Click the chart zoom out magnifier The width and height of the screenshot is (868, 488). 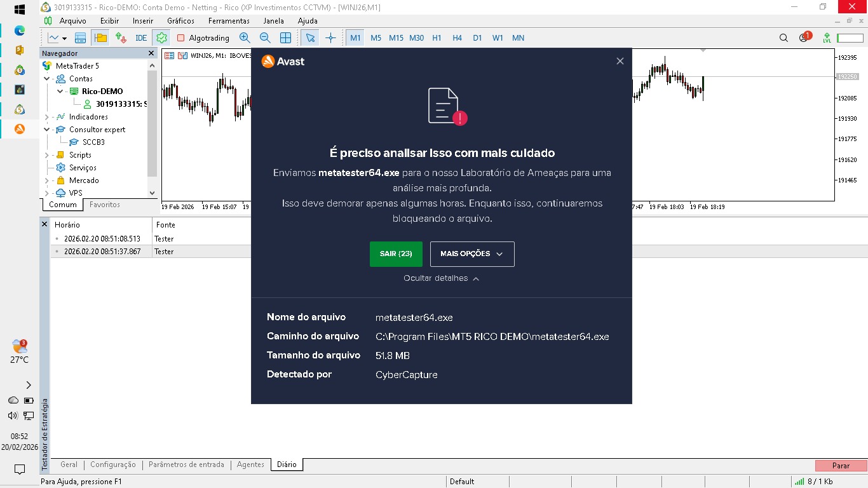(x=265, y=37)
